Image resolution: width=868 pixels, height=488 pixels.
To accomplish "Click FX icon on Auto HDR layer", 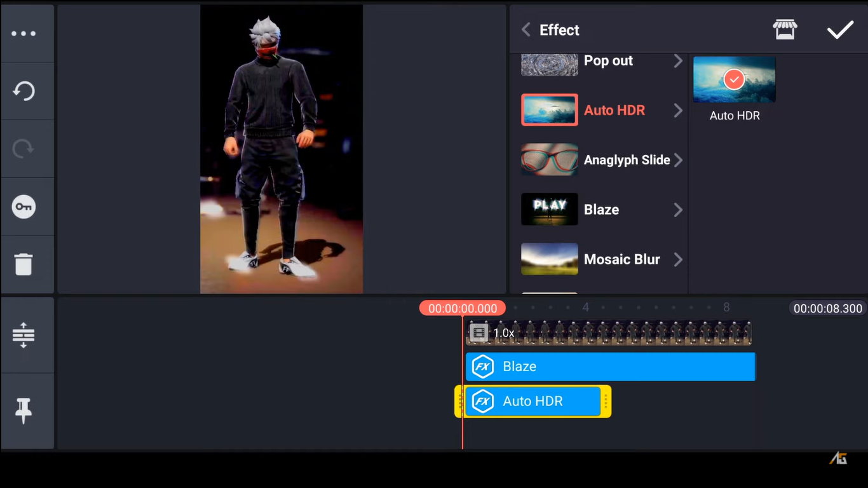I will click(x=483, y=402).
